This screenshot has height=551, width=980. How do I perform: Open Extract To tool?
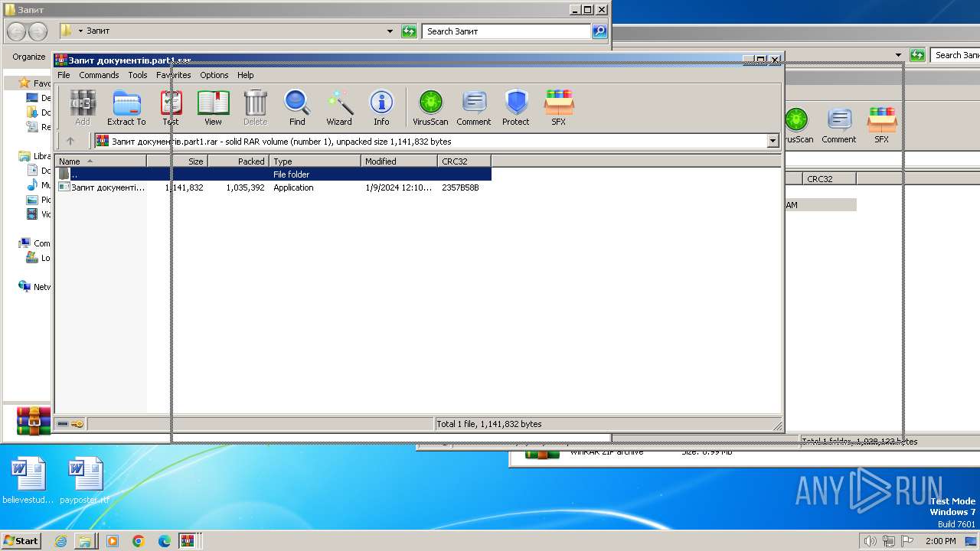point(126,107)
